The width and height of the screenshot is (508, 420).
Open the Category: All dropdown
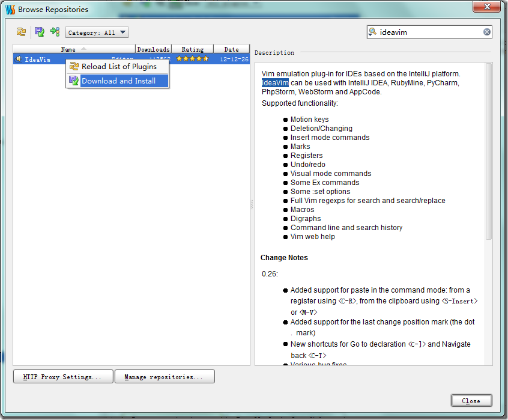coord(97,32)
